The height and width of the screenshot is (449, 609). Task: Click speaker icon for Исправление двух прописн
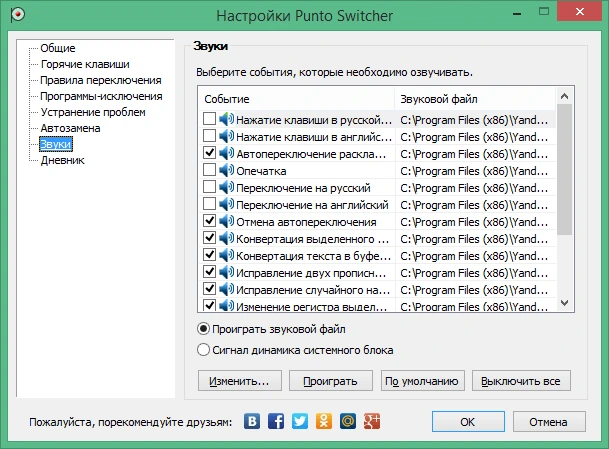(x=226, y=272)
